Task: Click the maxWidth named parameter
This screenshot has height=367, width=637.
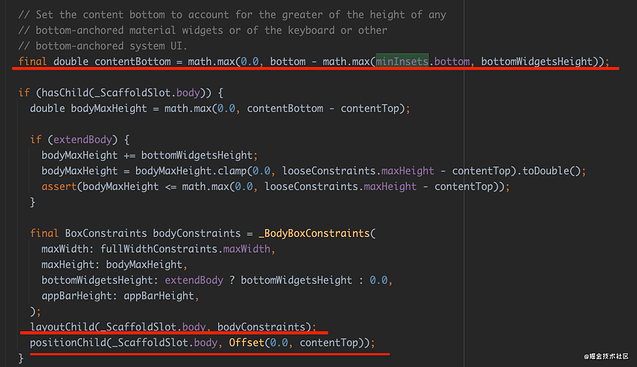Action: (65, 249)
